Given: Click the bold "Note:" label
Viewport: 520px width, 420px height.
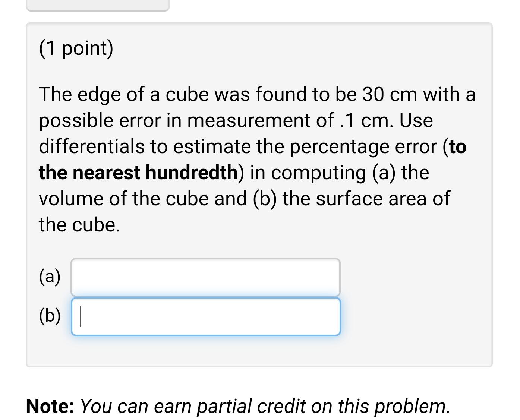Looking at the screenshot, I should point(50,406).
